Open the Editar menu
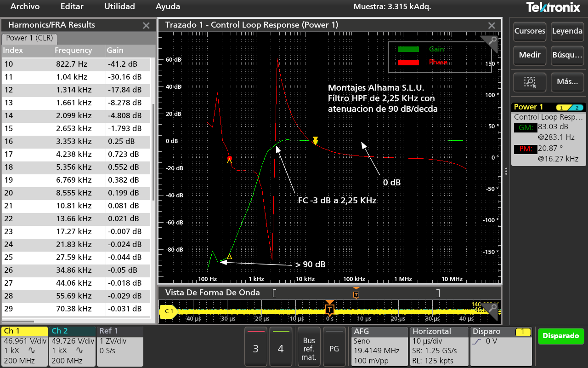Screen dimensions: 588x368 (x=72, y=6)
